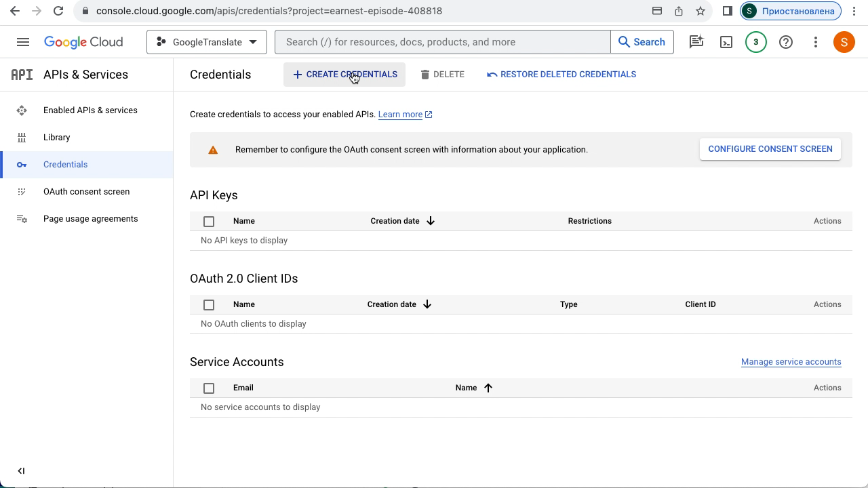868x488 pixels.
Task: Open the Gemini AI assistant icon
Action: 696,42
